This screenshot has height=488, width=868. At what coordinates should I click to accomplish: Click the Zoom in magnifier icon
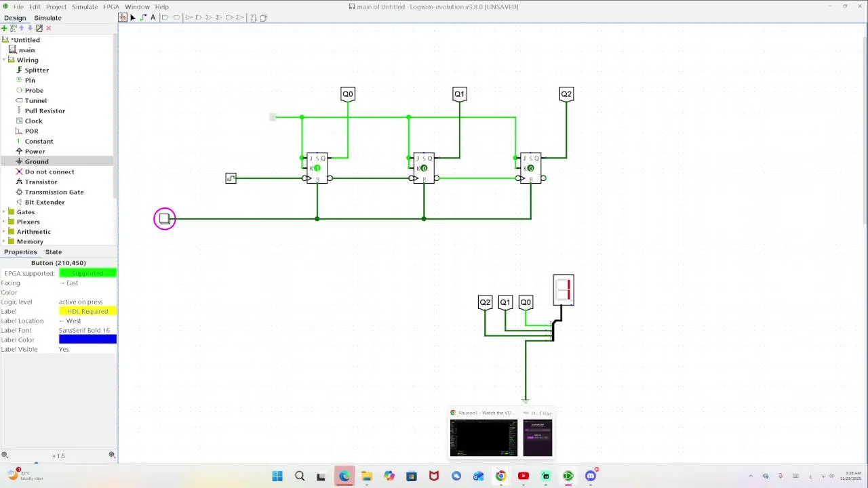(112, 455)
